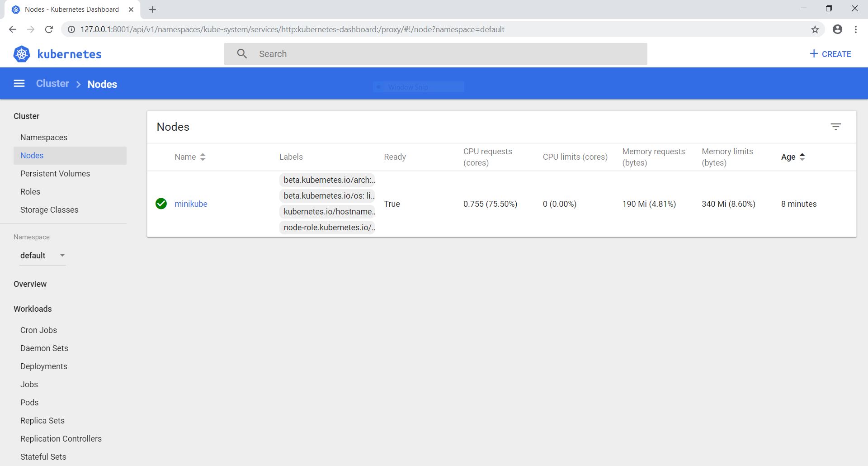Select the Nodes - Kubernetes Dashboard browser tab

pos(72,10)
